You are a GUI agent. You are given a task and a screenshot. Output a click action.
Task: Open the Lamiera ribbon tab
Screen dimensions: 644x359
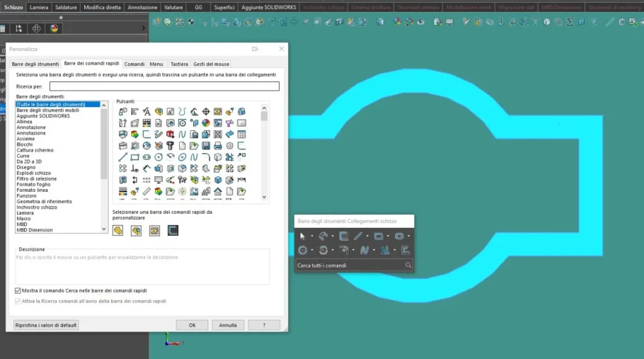point(39,7)
